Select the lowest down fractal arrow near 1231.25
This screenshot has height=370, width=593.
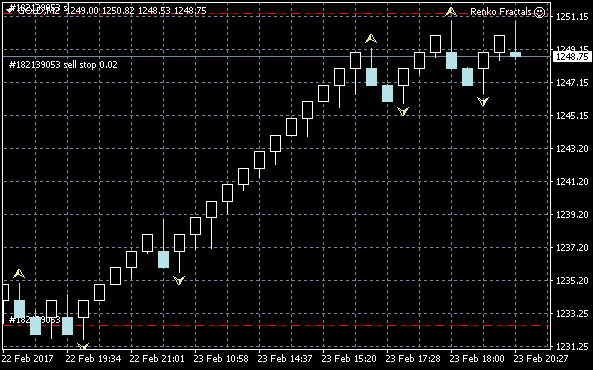click(x=83, y=346)
